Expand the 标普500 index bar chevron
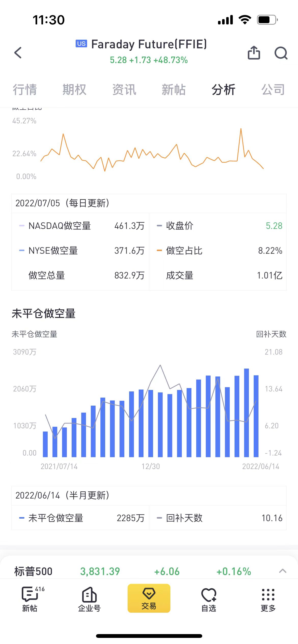This screenshot has height=644, width=298. [283, 571]
